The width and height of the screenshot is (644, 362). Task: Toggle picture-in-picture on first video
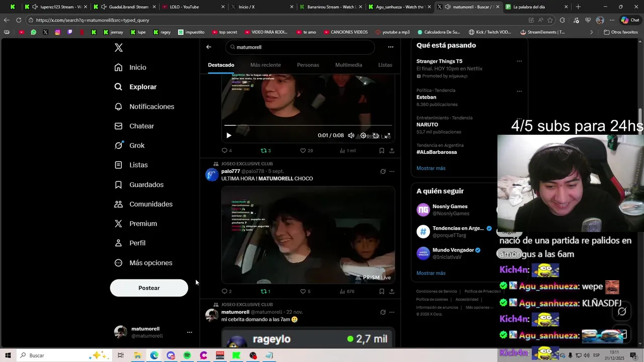375,136
